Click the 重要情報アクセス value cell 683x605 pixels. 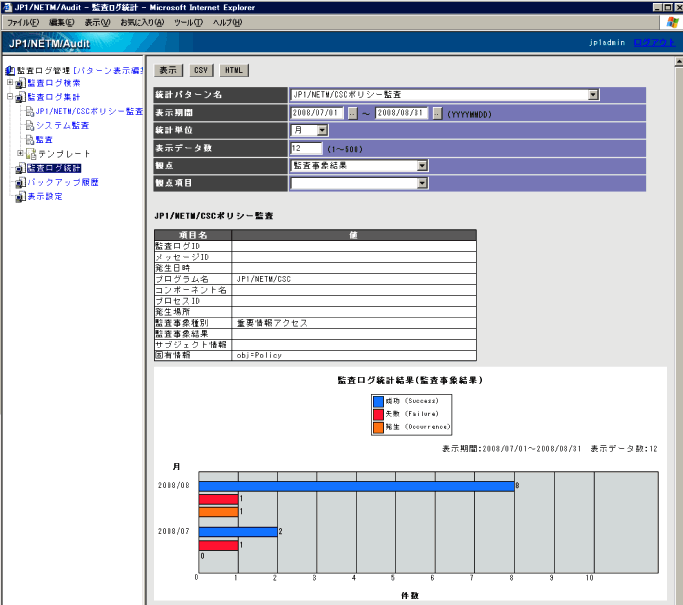354,323
